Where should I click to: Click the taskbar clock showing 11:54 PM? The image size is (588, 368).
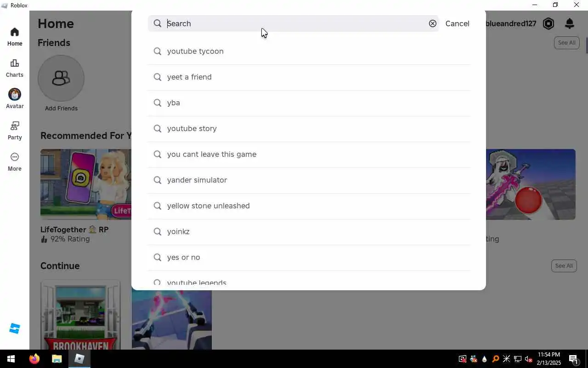point(548,359)
